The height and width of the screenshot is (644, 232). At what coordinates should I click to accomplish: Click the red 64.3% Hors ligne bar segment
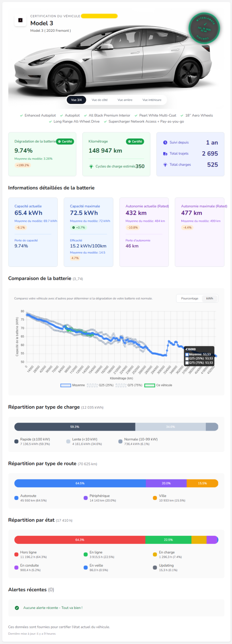click(x=80, y=540)
